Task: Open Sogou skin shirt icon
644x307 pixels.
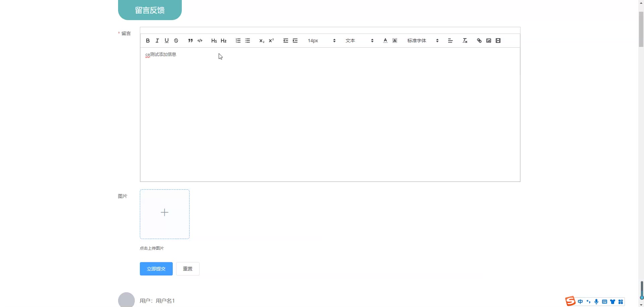Action: coord(612,302)
